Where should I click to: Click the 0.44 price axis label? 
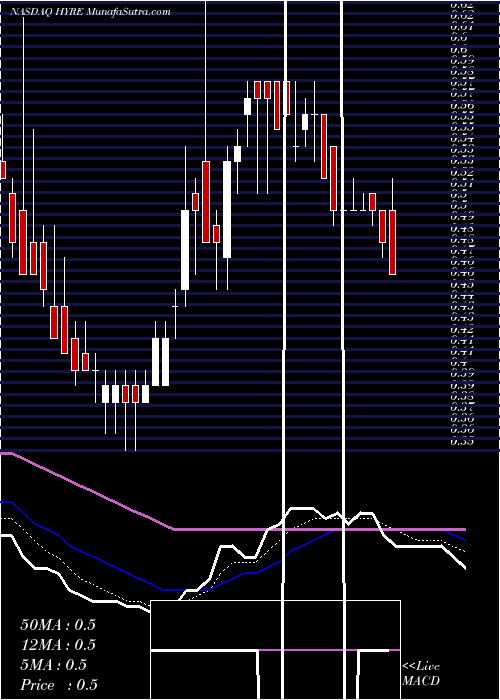coord(461,296)
